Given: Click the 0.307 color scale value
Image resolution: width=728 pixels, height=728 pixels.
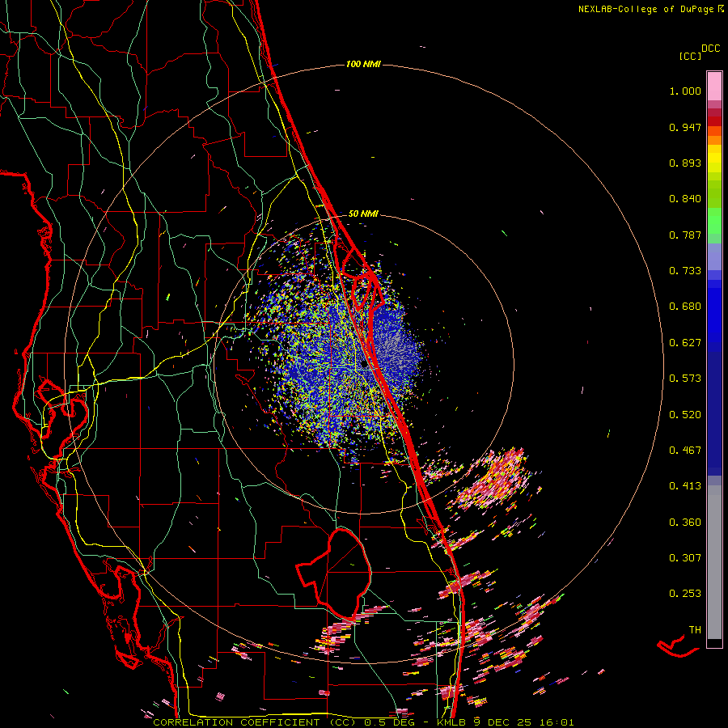Looking at the screenshot, I should click(x=685, y=557).
